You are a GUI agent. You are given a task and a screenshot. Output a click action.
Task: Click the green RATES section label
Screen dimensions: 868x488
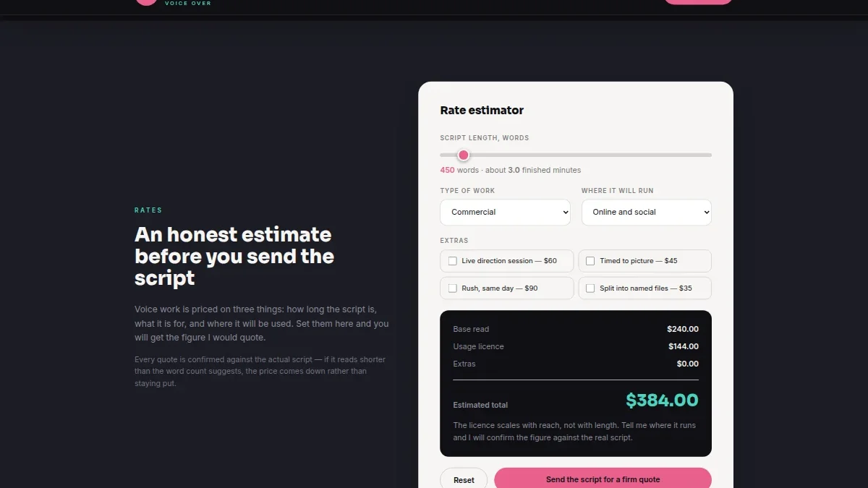tap(148, 210)
